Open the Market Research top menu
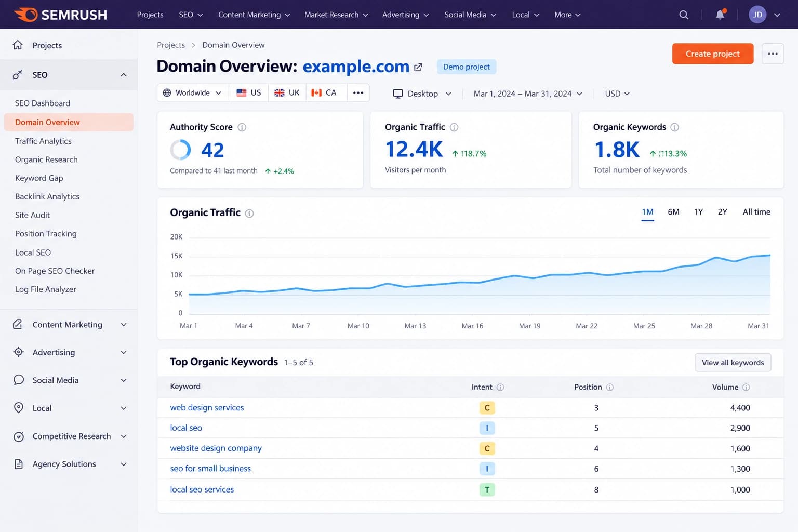The height and width of the screenshot is (532, 798). tap(336, 15)
